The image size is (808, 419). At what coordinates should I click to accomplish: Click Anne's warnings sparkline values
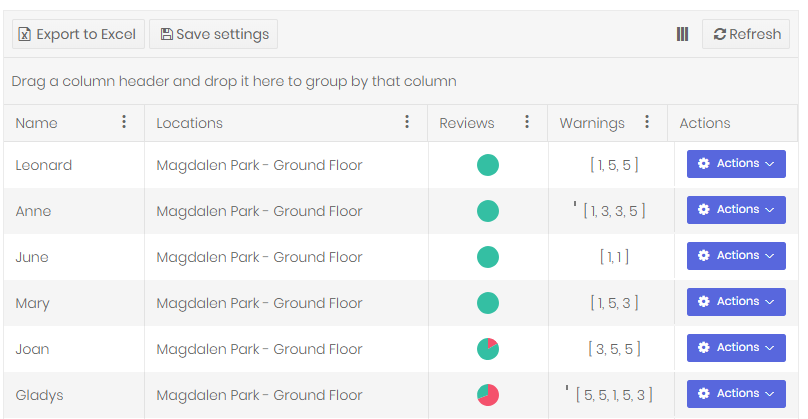tap(614, 211)
